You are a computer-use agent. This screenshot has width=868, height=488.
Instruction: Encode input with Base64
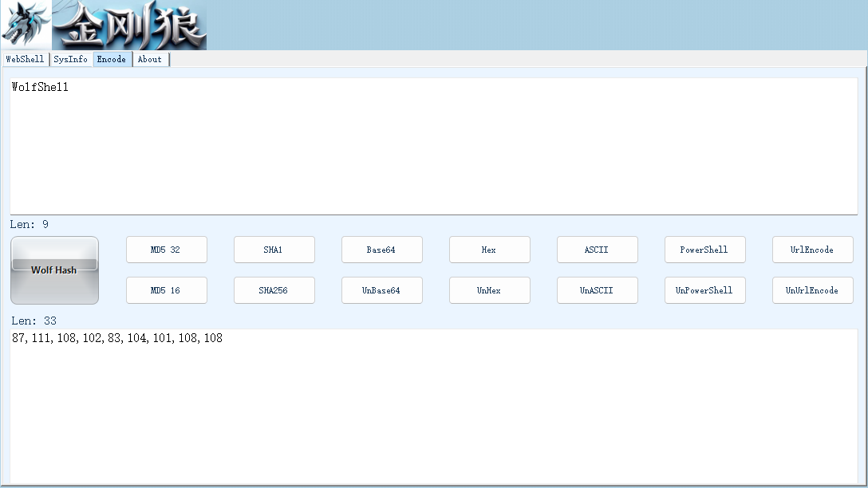tap(382, 250)
